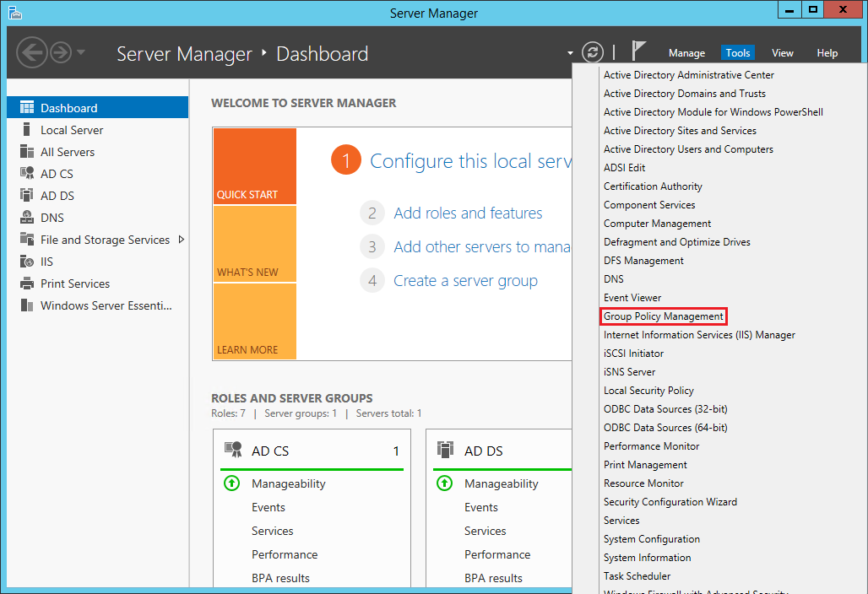Open Certification Authority tool
The width and height of the screenshot is (868, 594).
653,186
